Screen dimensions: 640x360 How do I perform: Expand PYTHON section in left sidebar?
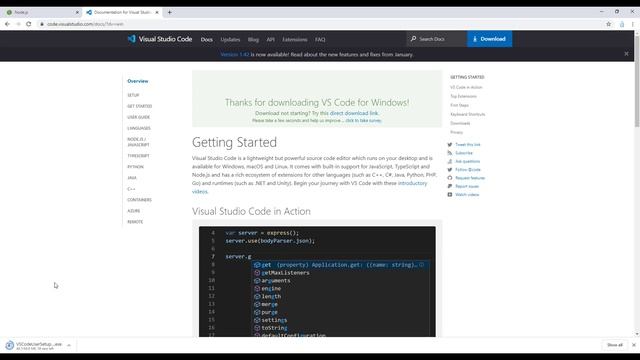135,167
